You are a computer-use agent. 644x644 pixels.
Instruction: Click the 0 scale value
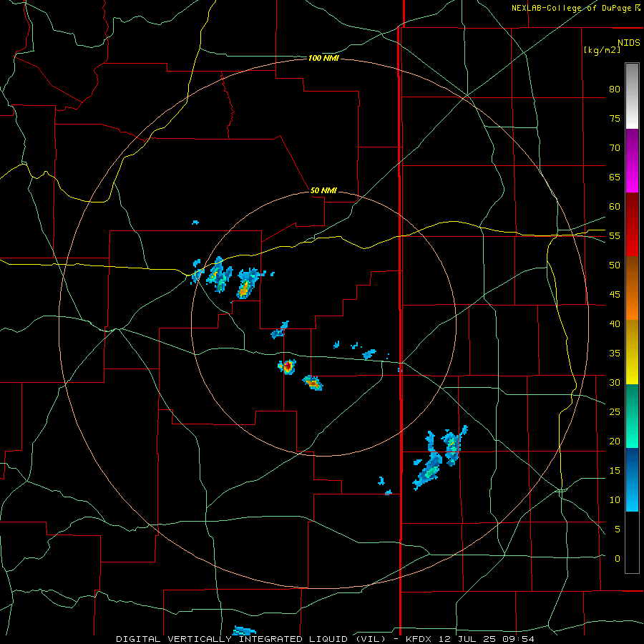(x=618, y=559)
